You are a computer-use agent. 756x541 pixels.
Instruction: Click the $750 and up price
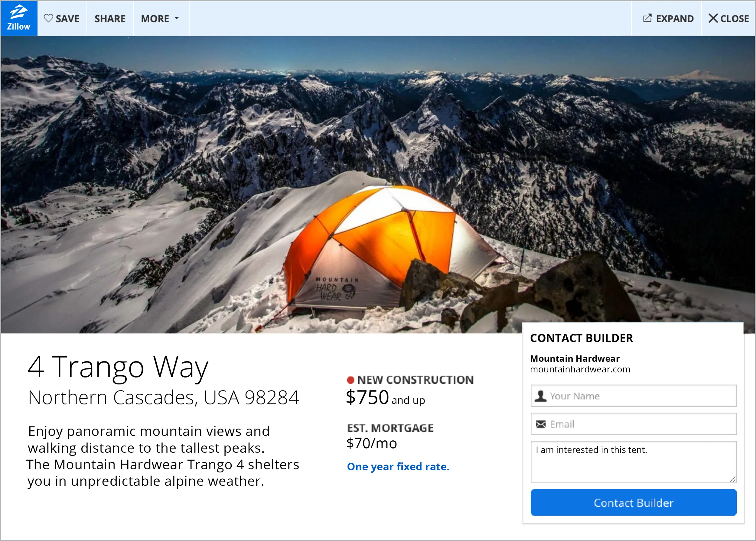coord(385,397)
